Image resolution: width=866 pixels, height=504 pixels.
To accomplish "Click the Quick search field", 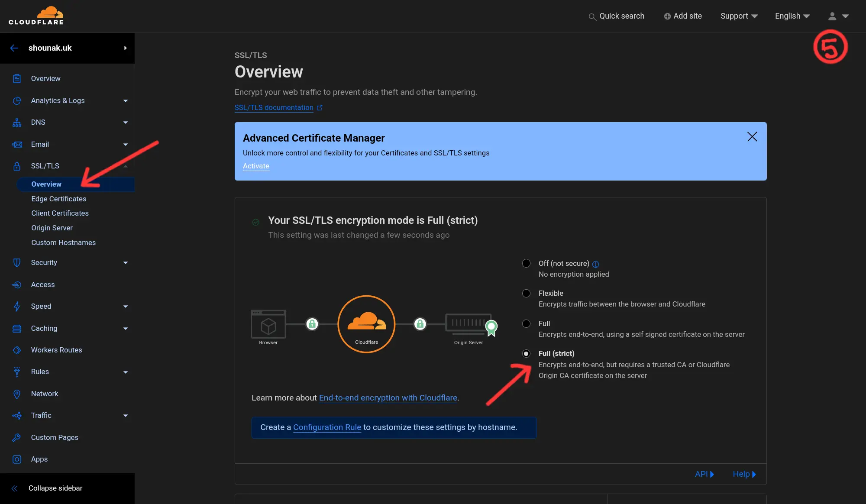I will point(622,16).
